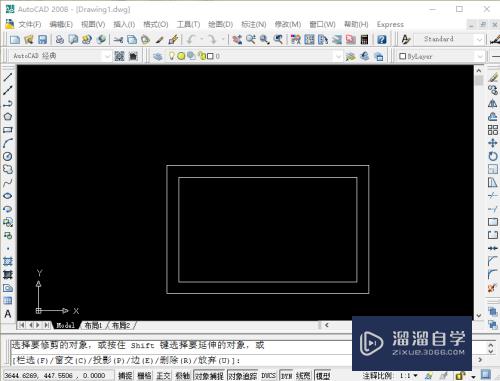This screenshot has height=381, width=500.
Task: Toggle 对象捕捉 object snap
Action: [x=209, y=376]
